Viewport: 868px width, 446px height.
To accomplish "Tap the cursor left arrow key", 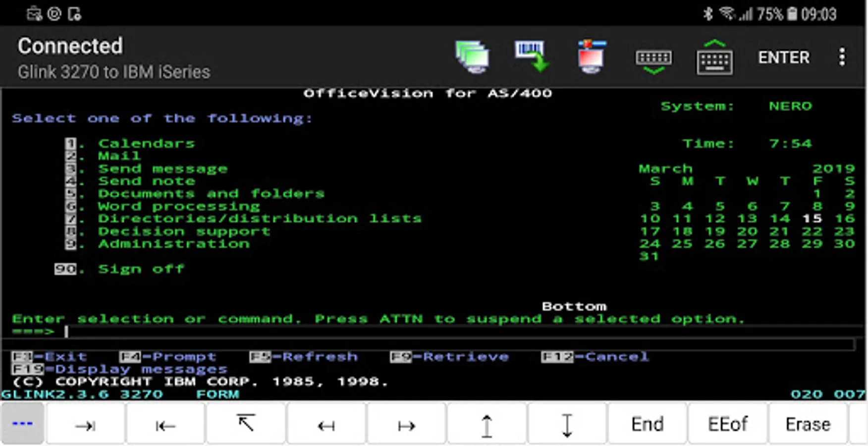I will (326, 424).
